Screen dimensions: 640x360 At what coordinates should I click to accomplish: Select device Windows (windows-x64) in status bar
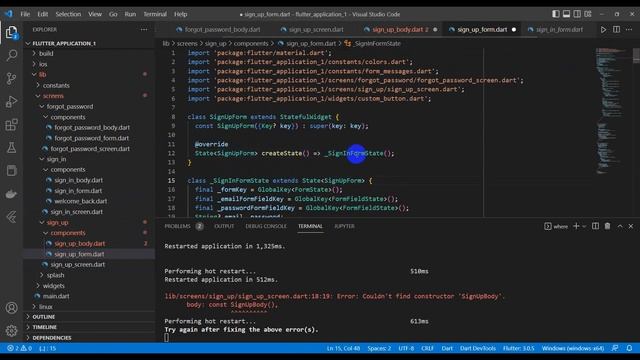click(573, 348)
